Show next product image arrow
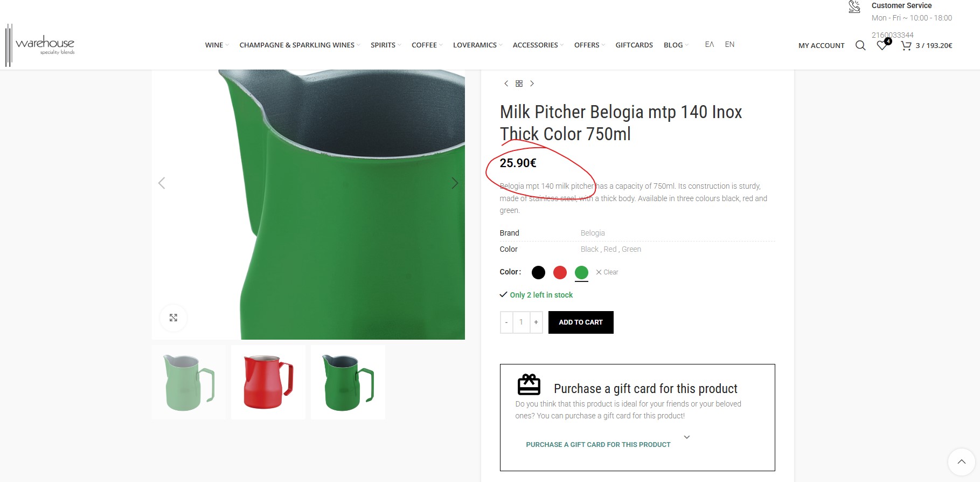 tap(455, 183)
